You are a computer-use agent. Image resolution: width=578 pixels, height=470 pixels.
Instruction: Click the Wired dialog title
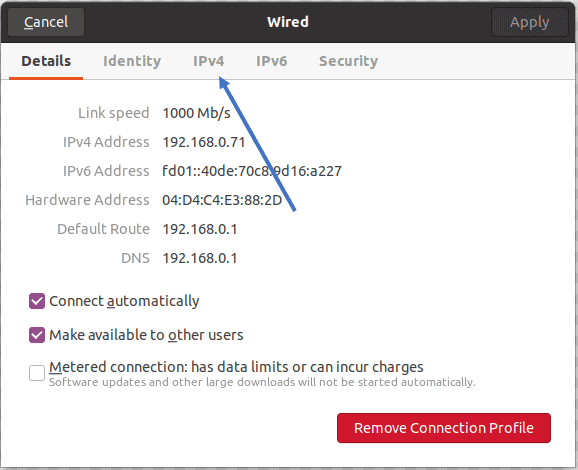[x=288, y=22]
